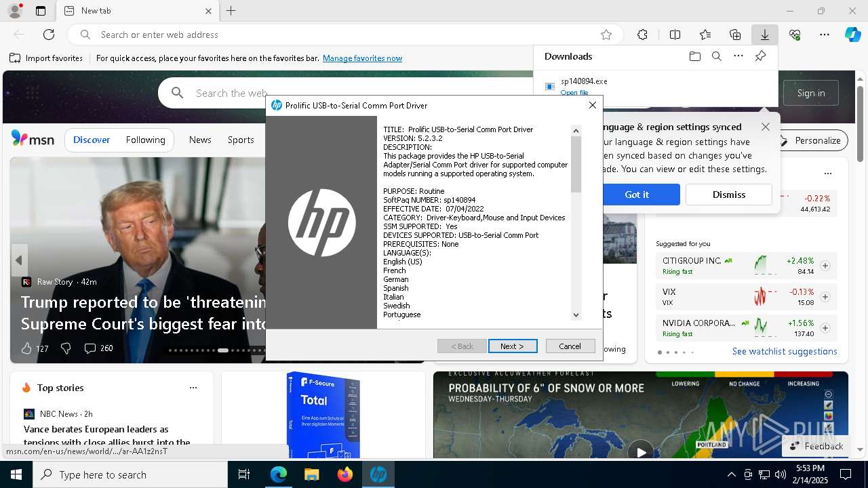The image size is (868, 488).
Task: Pin the Downloads panel
Action: pos(760,56)
